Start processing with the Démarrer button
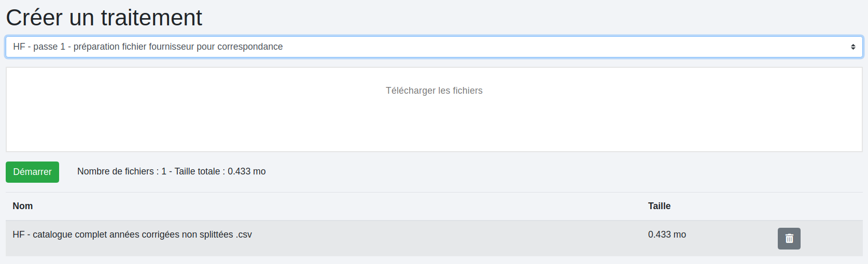Screen dimensions: 868x264 click(x=32, y=172)
